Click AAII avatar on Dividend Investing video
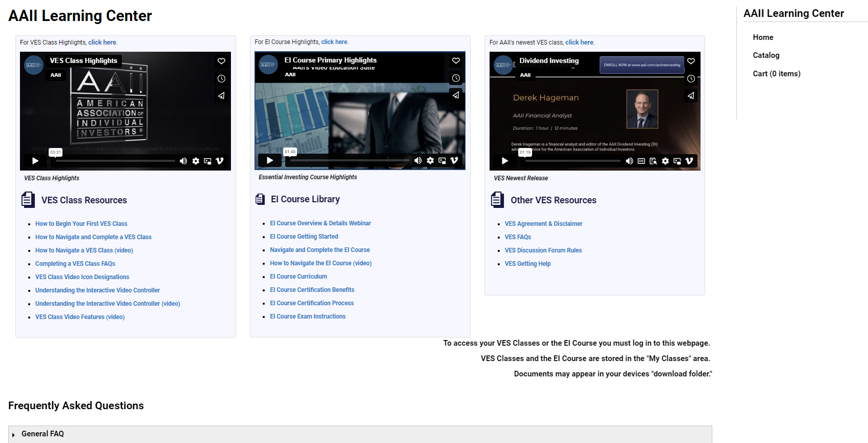This screenshot has height=443, width=868. (x=503, y=65)
